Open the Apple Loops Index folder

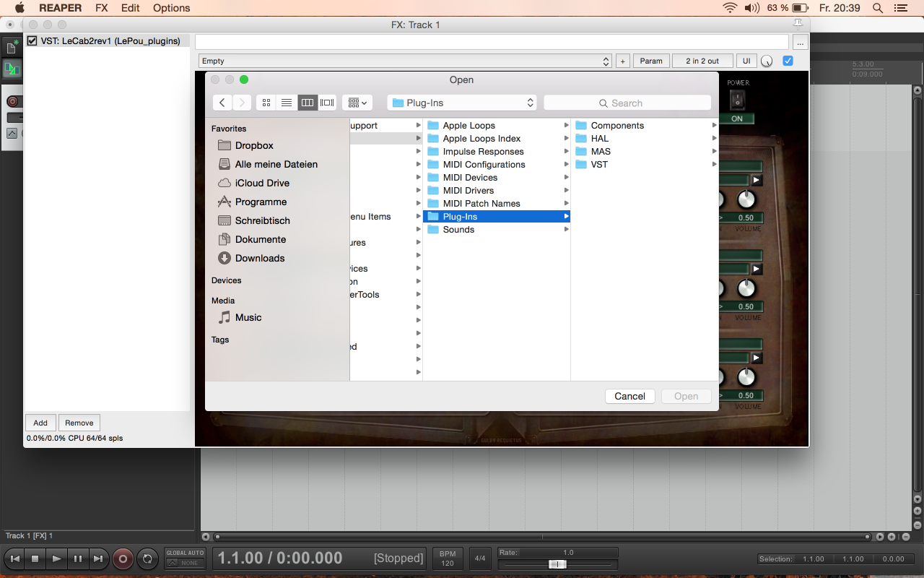pyautogui.click(x=497, y=138)
